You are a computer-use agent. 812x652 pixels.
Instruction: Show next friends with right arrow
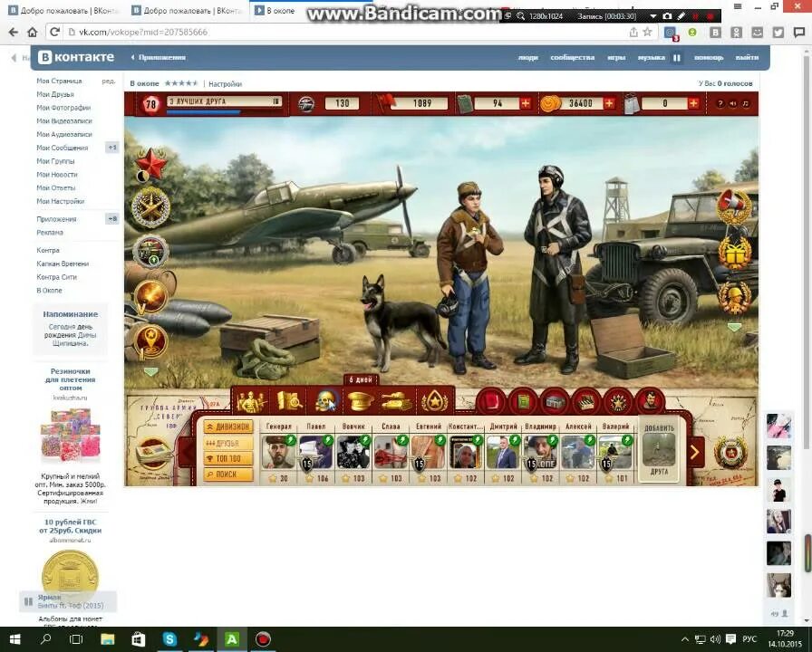[695, 452]
